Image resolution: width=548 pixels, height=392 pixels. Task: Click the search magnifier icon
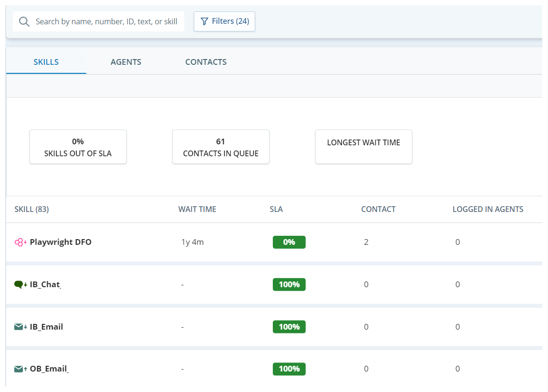pos(24,22)
